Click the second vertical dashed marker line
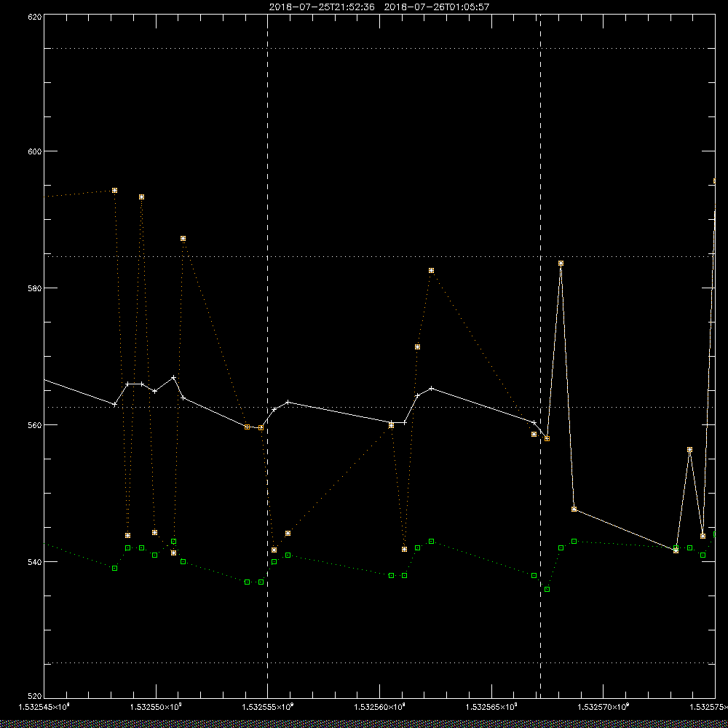This screenshot has height=728, width=728. 540,355
